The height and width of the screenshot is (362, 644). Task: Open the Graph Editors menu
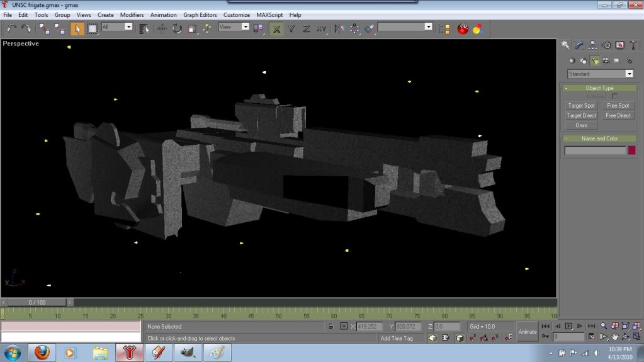click(x=200, y=14)
